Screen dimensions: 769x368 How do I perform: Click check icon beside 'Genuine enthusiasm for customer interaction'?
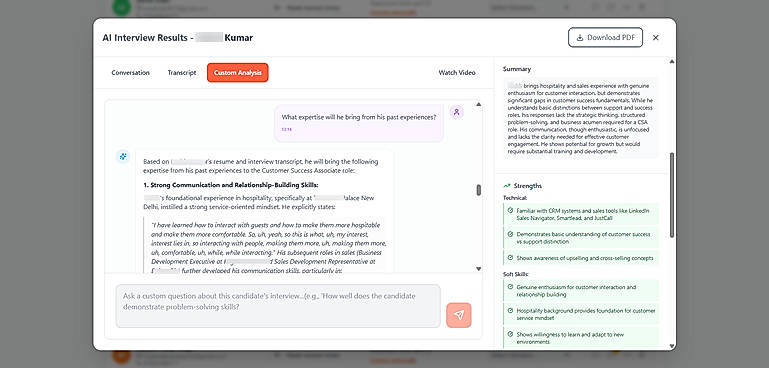coord(511,287)
